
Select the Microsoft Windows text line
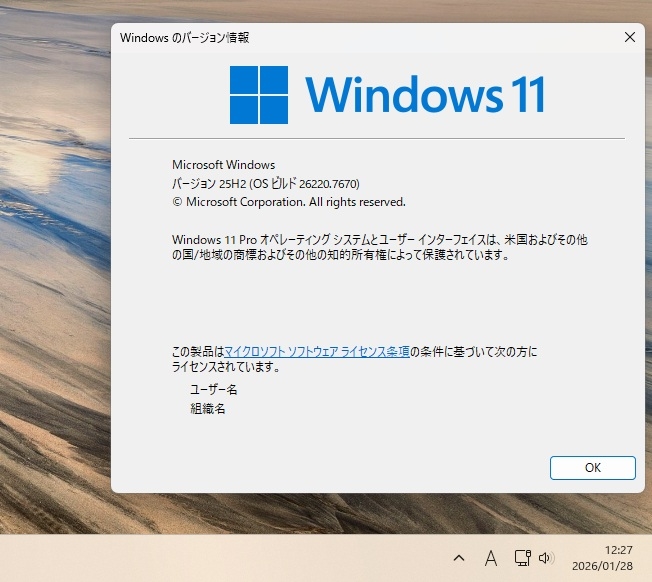click(x=223, y=165)
